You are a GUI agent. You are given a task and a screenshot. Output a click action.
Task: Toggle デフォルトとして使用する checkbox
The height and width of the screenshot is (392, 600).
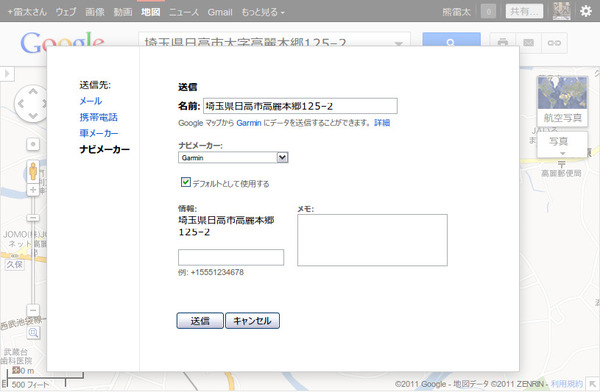[186, 182]
